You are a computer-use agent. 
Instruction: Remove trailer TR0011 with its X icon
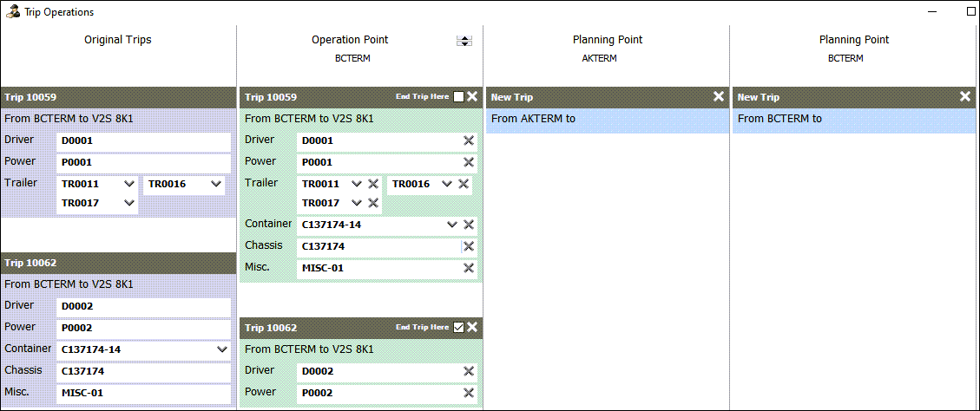[x=373, y=184]
